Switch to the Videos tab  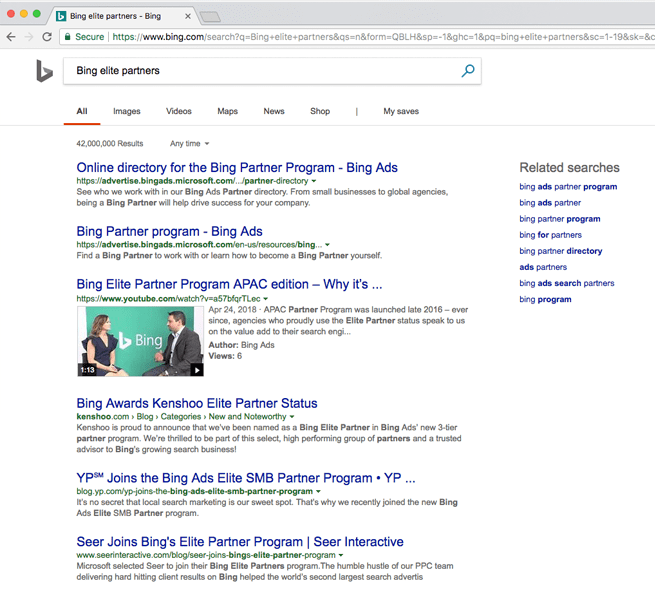179,111
